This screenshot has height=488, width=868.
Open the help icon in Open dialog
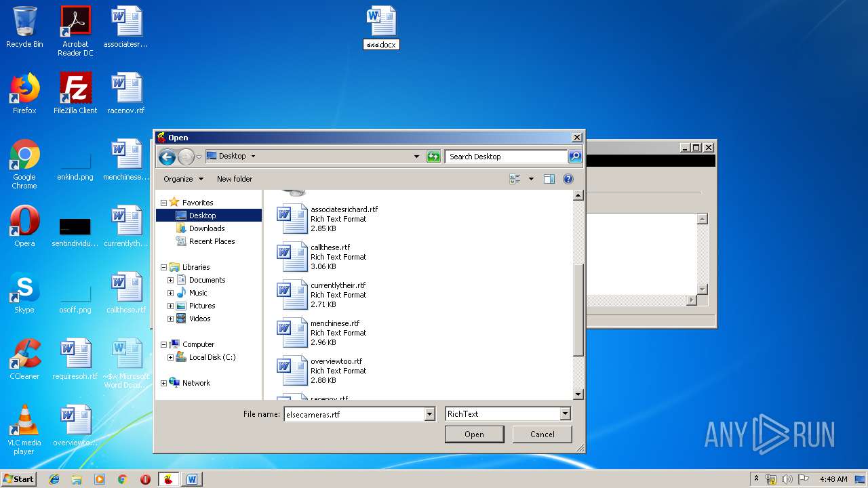(x=568, y=179)
